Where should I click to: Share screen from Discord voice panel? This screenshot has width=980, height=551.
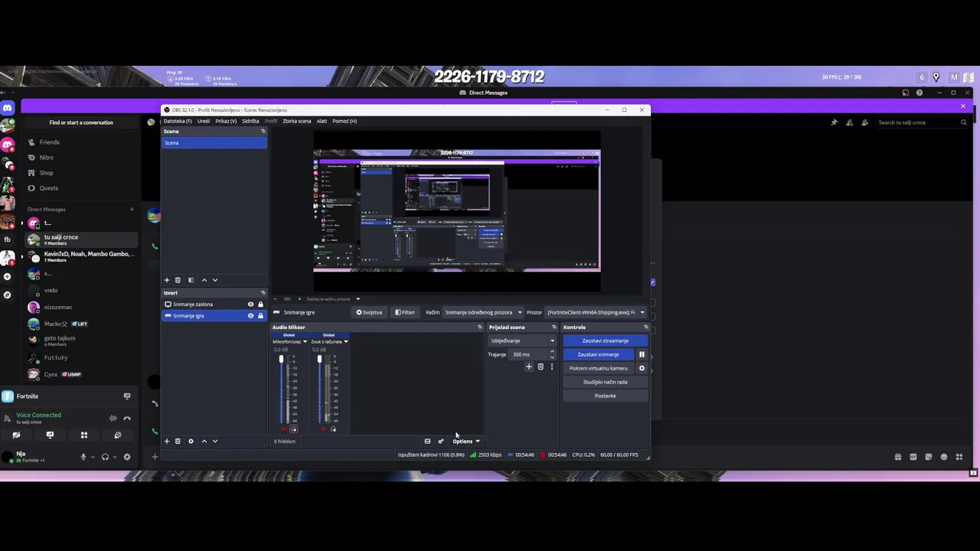coord(50,435)
